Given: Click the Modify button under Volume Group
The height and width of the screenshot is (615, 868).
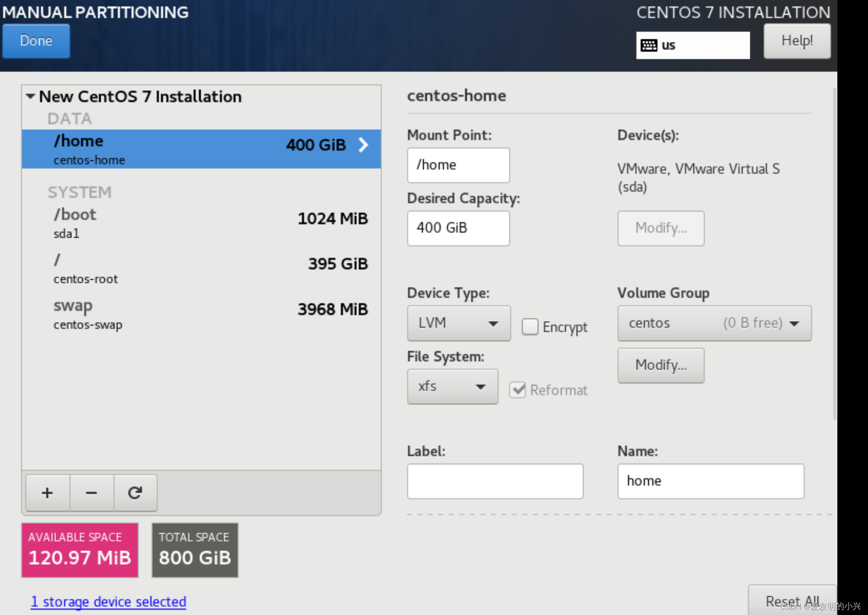Looking at the screenshot, I should click(x=661, y=365).
